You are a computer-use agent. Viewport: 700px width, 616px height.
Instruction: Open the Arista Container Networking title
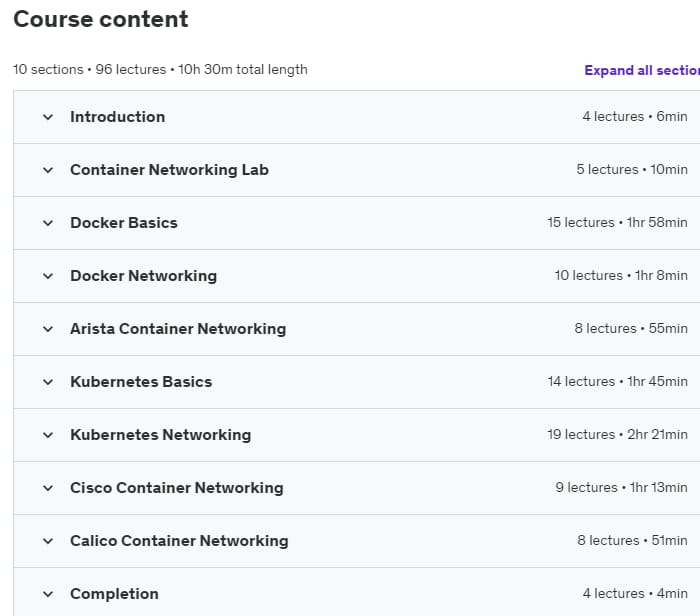coord(178,329)
